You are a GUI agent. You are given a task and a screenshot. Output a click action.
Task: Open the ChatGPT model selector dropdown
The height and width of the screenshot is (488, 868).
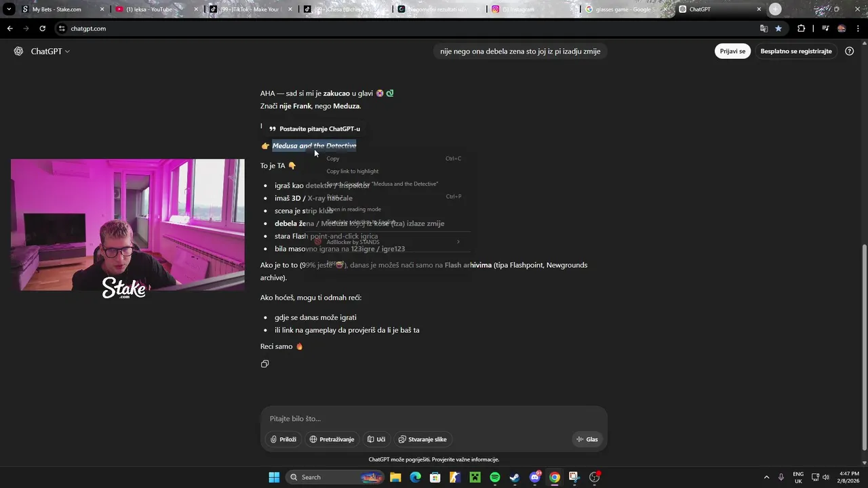coord(50,52)
